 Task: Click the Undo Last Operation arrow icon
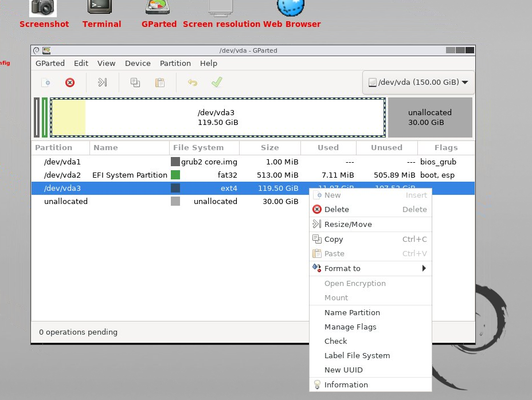pos(193,83)
